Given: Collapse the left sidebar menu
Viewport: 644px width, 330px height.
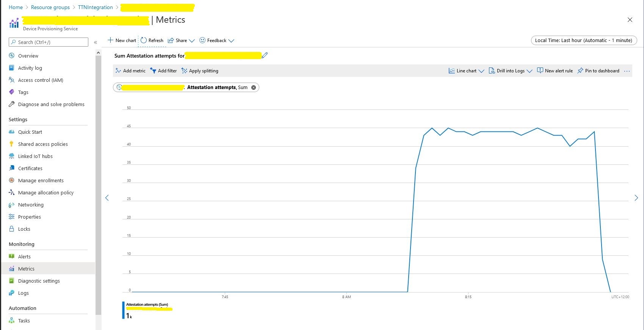Looking at the screenshot, I should pos(96,42).
